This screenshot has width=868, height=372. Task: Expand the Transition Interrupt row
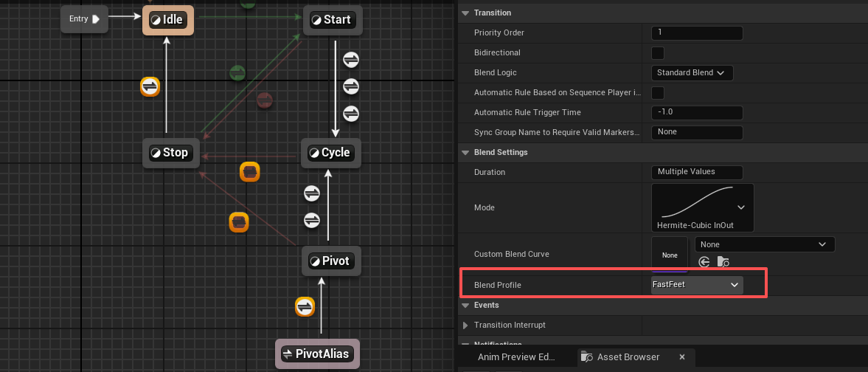pos(465,325)
